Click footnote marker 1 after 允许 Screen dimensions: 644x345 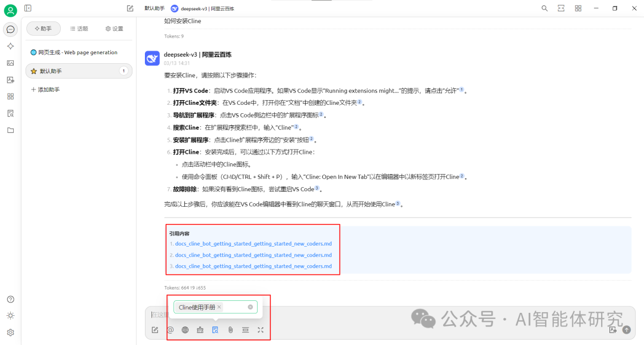[x=461, y=89]
